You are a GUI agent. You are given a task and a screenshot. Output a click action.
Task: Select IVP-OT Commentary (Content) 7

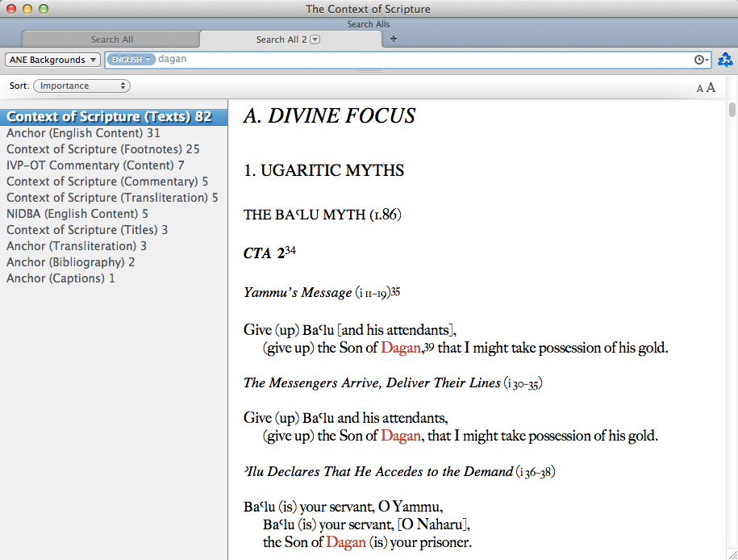tap(114, 165)
